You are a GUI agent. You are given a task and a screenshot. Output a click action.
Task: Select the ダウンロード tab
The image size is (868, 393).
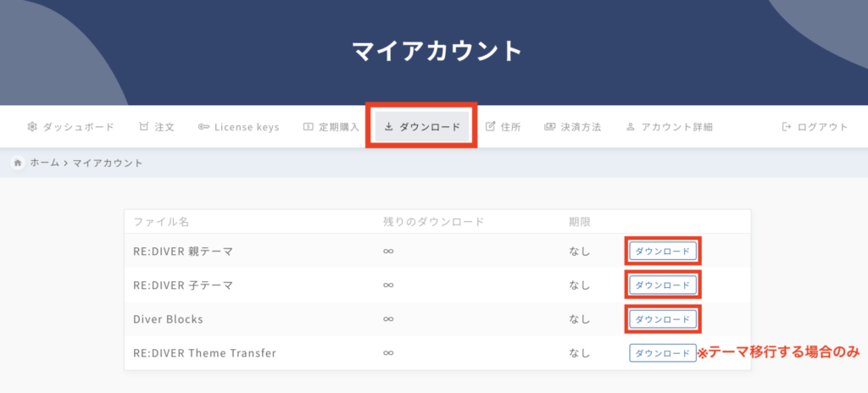422,127
